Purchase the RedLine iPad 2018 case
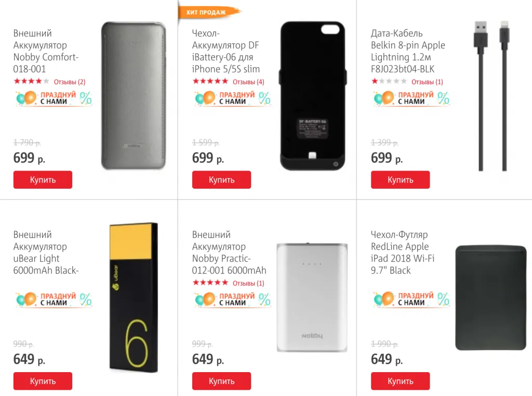532x396 pixels. click(x=400, y=381)
